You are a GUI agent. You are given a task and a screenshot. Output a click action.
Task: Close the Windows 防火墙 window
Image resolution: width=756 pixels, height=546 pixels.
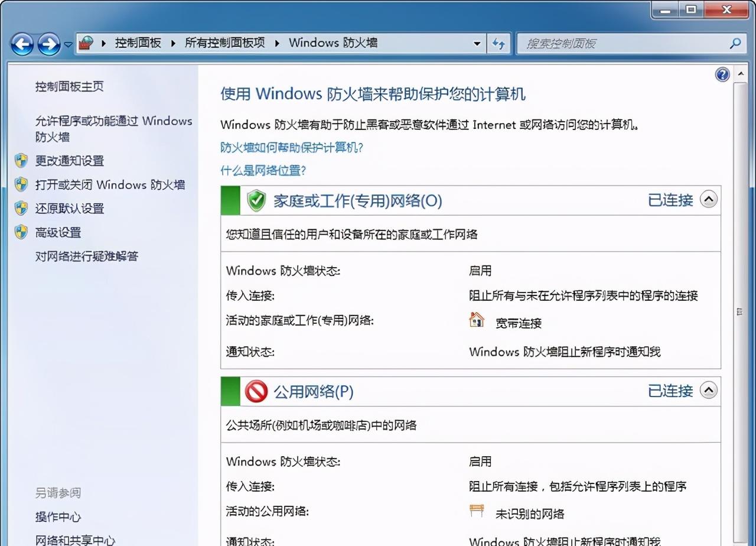coord(726,9)
